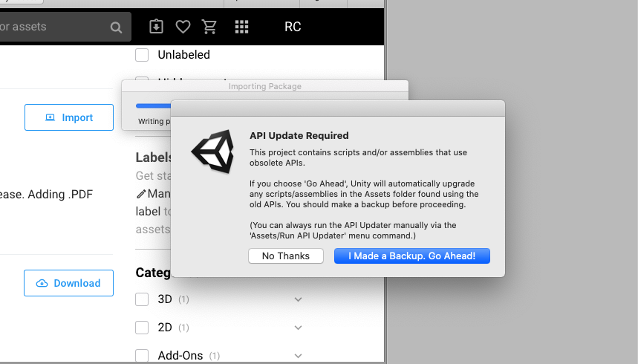Click into the search for assets field
638x364 pixels.
pyautogui.click(x=65, y=27)
